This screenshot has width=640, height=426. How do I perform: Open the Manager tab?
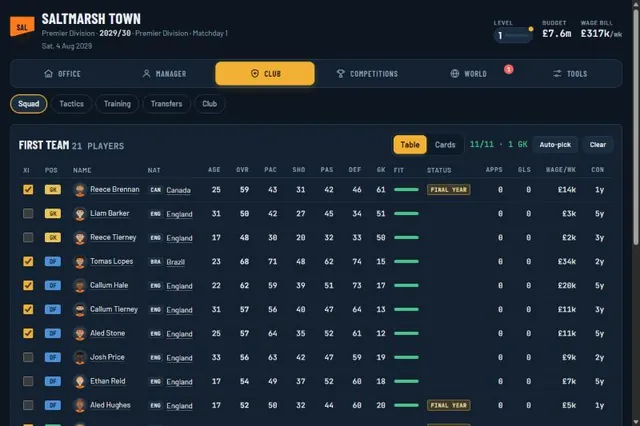point(164,74)
